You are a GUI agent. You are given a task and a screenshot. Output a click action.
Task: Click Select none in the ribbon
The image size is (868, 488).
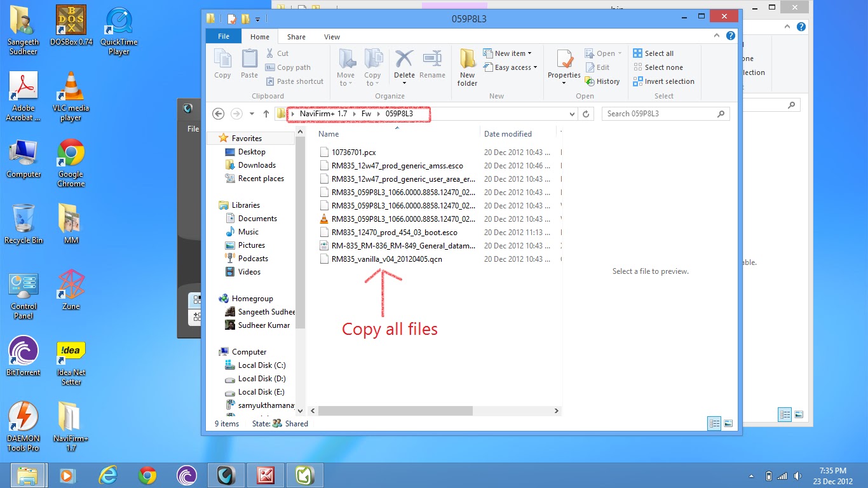tap(658, 67)
